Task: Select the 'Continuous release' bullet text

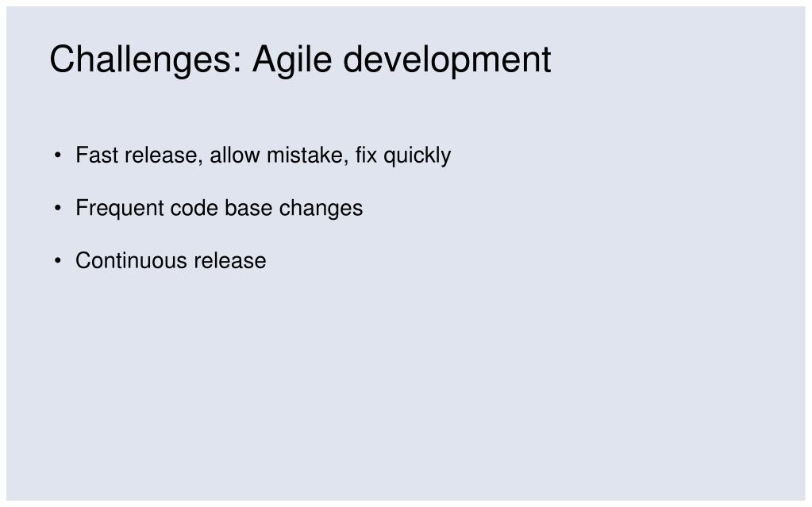Action: [x=171, y=260]
